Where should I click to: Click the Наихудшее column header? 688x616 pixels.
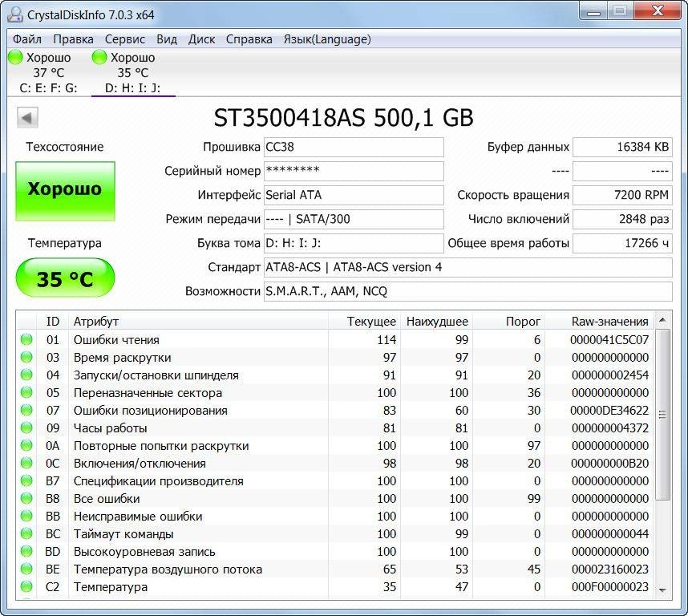click(x=436, y=321)
